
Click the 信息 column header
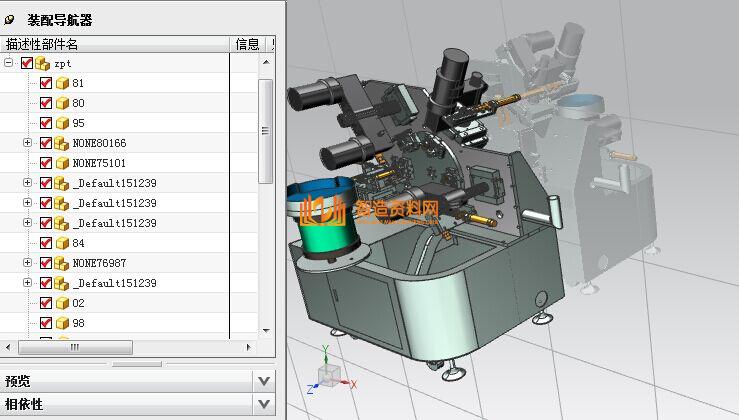(x=246, y=44)
